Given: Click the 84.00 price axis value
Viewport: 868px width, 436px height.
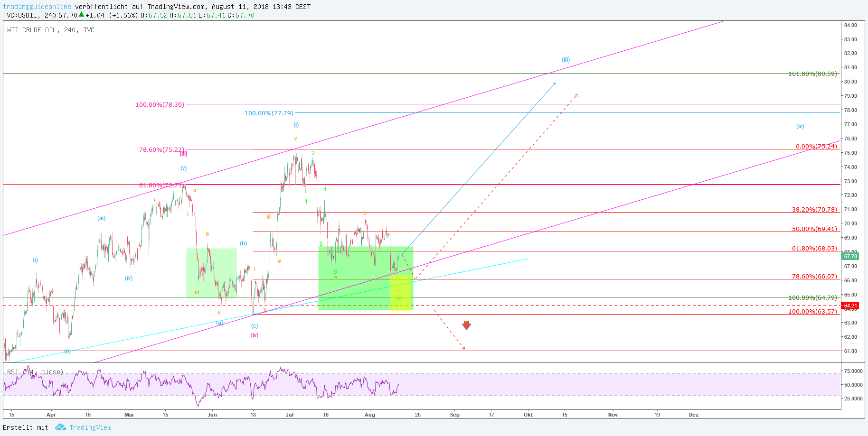Looking at the screenshot, I should pyautogui.click(x=850, y=25).
